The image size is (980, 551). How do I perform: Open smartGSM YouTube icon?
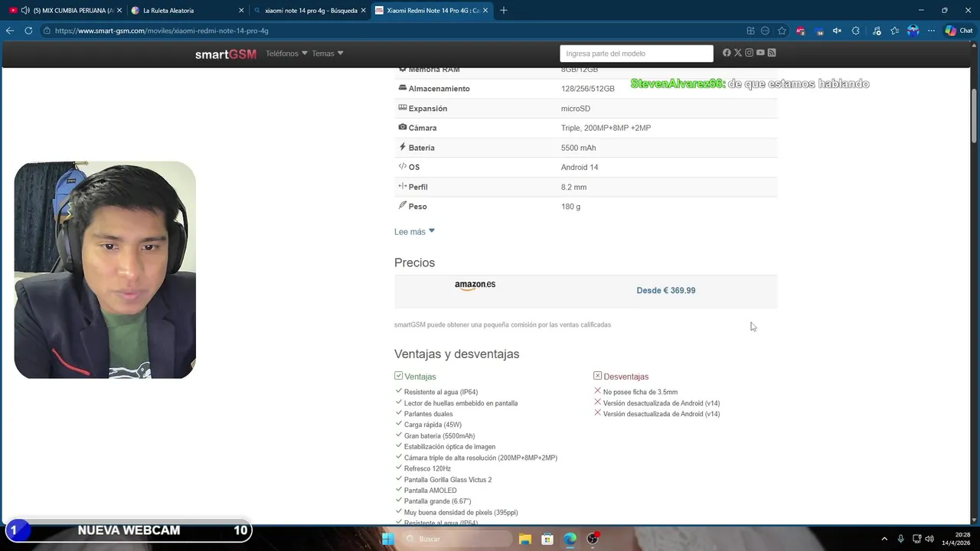(760, 53)
